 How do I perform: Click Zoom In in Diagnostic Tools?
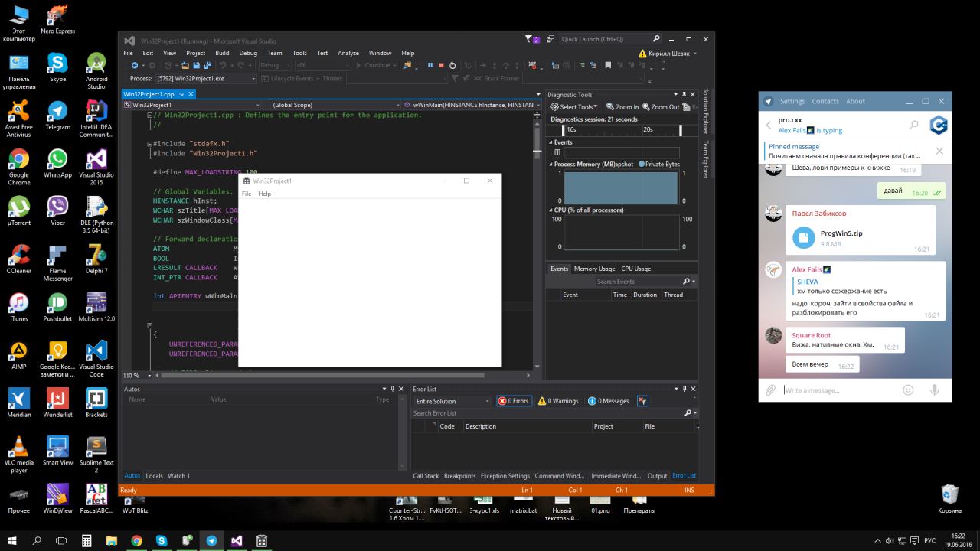click(x=622, y=107)
